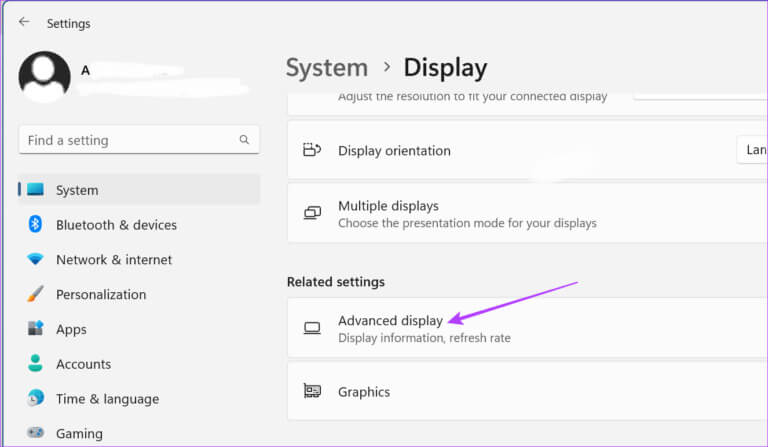
Task: Click the Bluetooth & devices icon
Action: [x=36, y=224]
